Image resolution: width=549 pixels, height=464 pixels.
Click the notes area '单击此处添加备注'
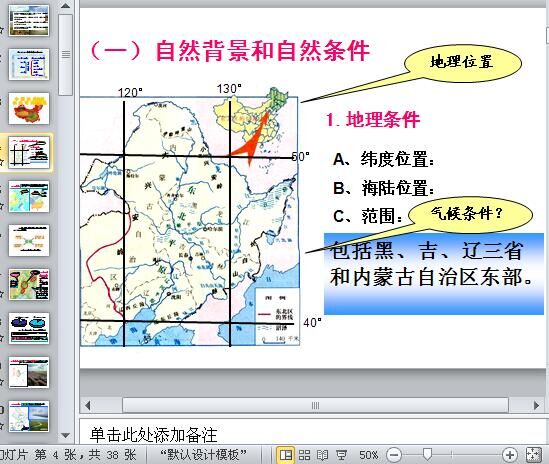coord(153,435)
